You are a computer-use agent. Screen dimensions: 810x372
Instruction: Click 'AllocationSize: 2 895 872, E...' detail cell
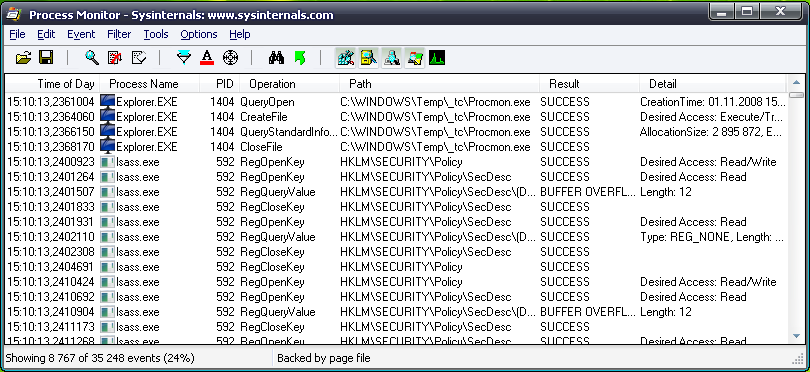point(713,132)
